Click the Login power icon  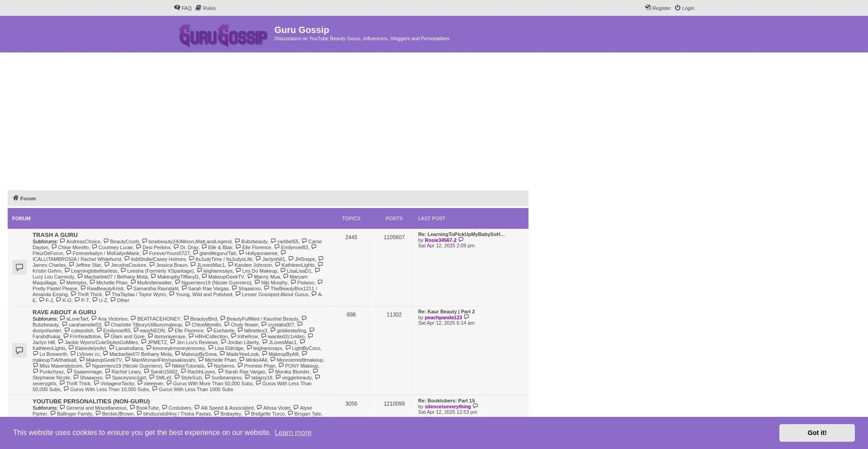(678, 8)
